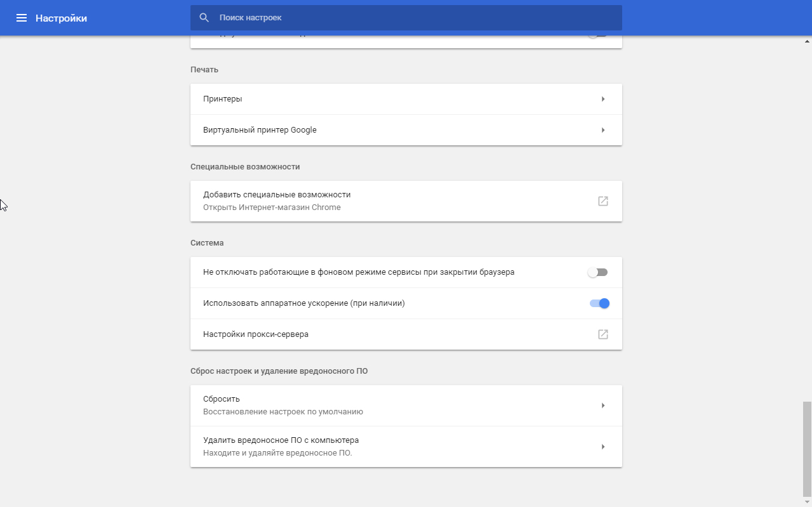The width and height of the screenshot is (812, 507).
Task: Click 'Удалить вредоносное ПО с компьютера' text
Action: [x=281, y=440]
